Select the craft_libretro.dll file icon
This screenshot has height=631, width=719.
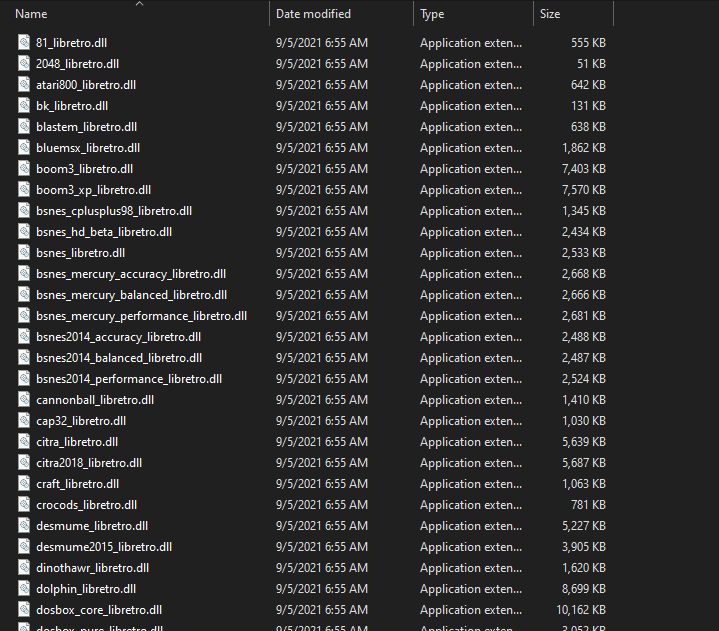coord(24,484)
